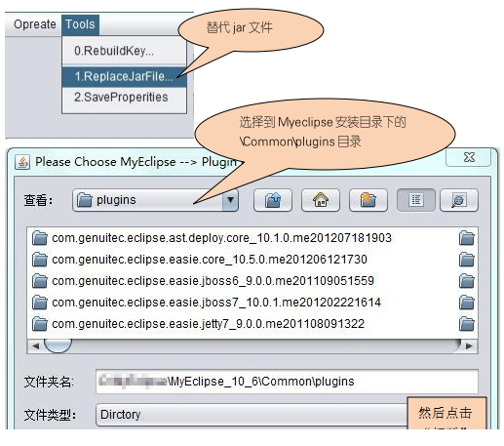This screenshot has width=504, height=446.
Task: Click the horizontal scrollbar left arrow
Action: coord(35,345)
